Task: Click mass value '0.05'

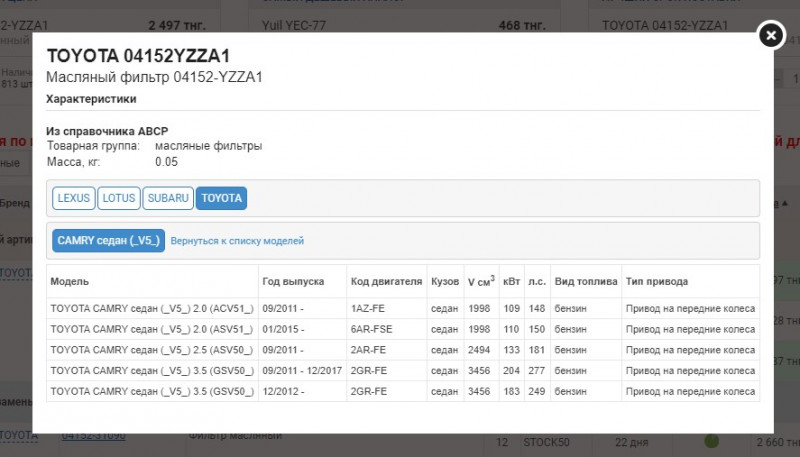Action: 166,162
